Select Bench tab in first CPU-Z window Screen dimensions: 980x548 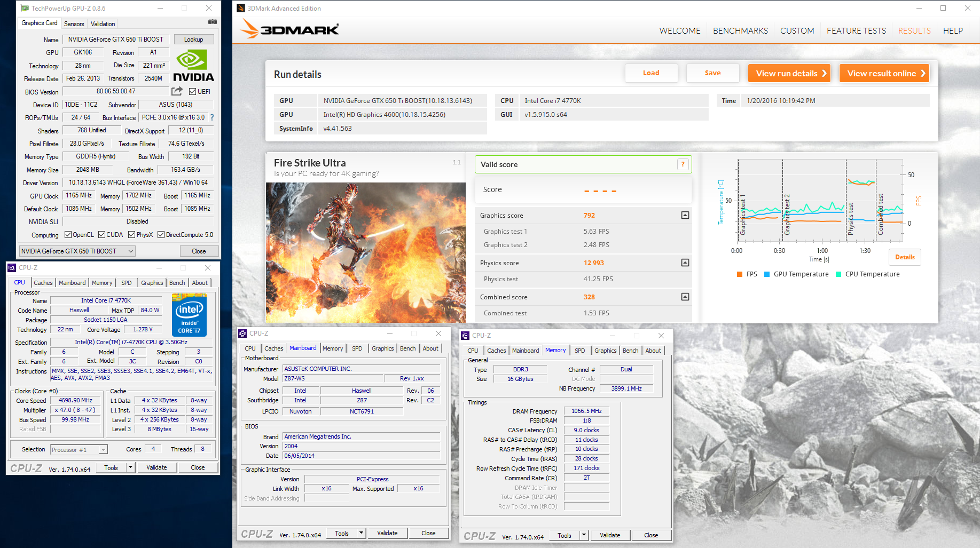pyautogui.click(x=177, y=283)
